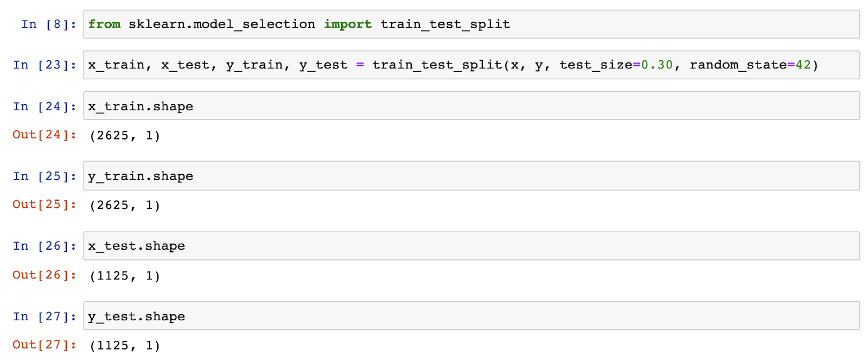Click the random_state=42 argument text

pyautogui.click(x=750, y=65)
